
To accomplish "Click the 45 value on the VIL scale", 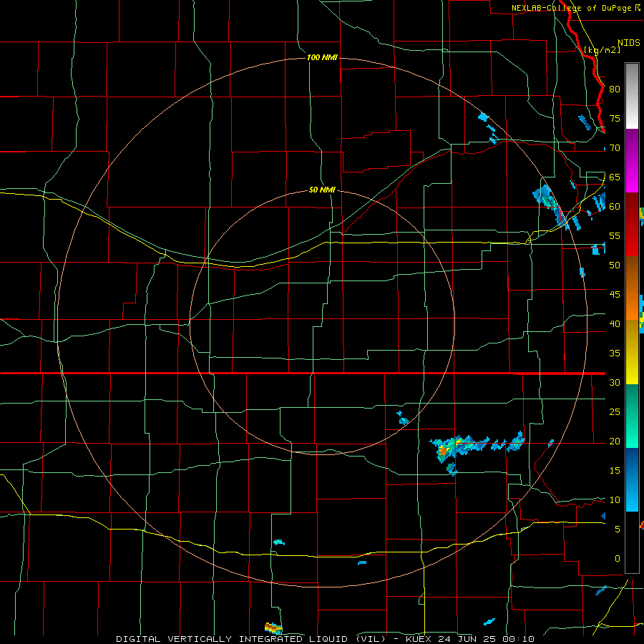I will click(x=615, y=295).
